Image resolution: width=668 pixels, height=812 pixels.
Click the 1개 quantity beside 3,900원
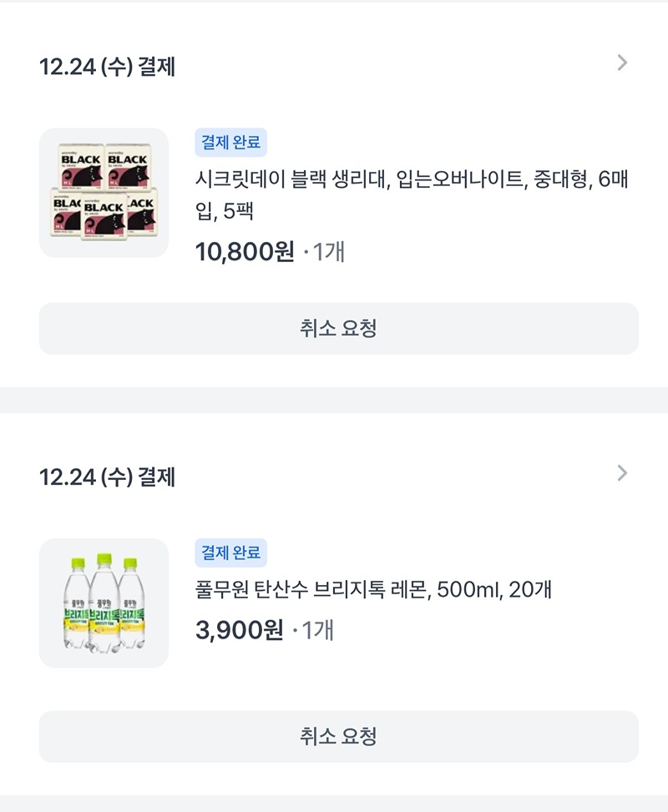[x=317, y=630]
